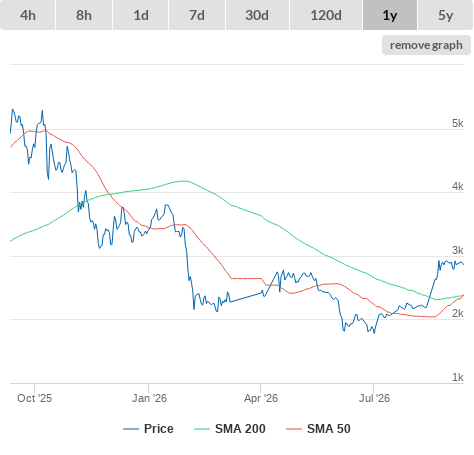The width and height of the screenshot is (474, 455).
Task: Click the active 1y range tab
Action: tap(390, 15)
